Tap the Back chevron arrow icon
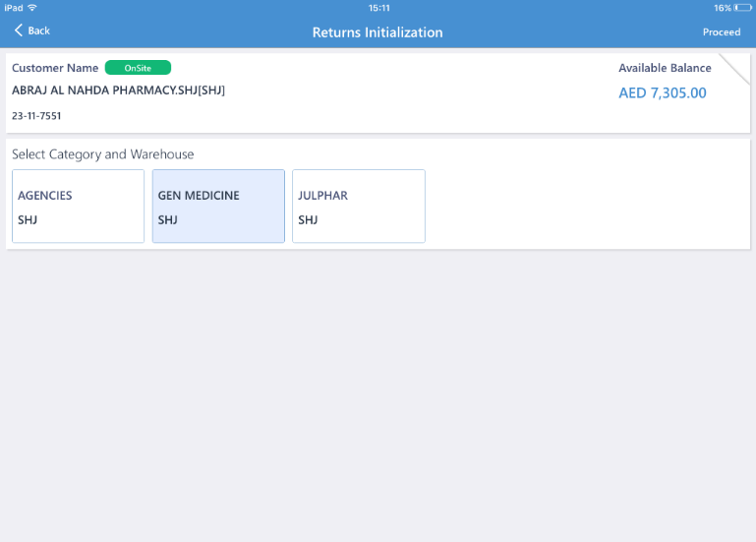Viewport: 756px width, 542px height. click(x=19, y=30)
